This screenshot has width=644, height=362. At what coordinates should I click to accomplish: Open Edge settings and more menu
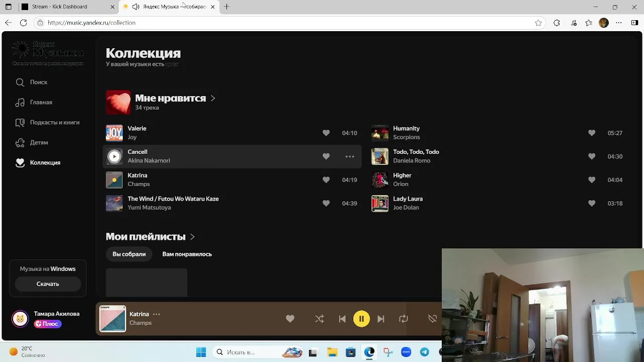pos(619,23)
